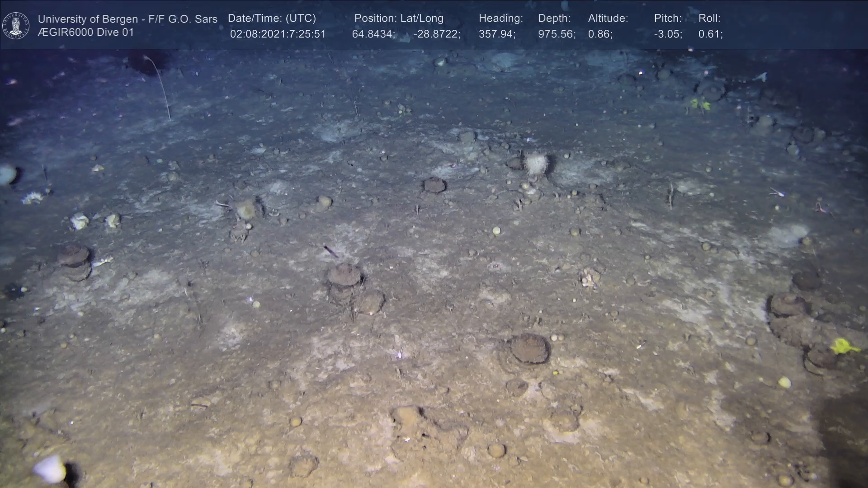Screen dimensions: 868x488
Task: Click the 'Altitude:' label
Action: (608, 19)
